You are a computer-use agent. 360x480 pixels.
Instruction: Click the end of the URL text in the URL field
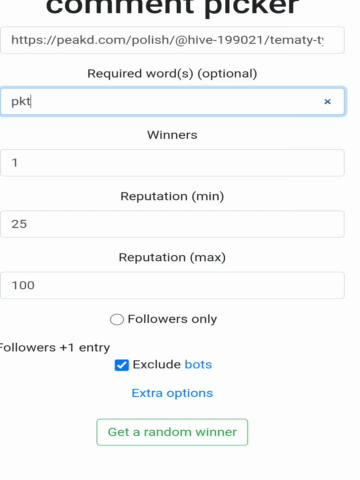[x=323, y=40]
